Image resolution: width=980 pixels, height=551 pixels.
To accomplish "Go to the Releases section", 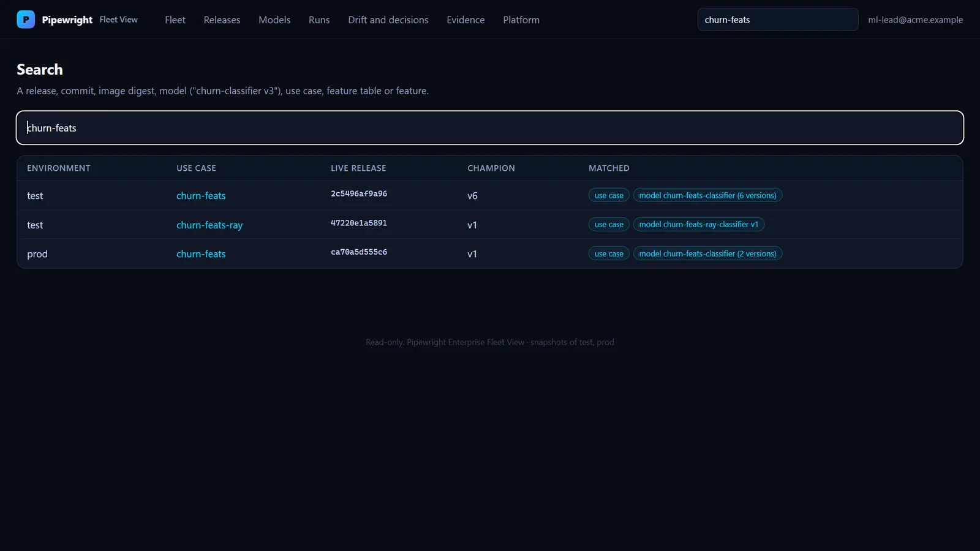I will (x=222, y=20).
